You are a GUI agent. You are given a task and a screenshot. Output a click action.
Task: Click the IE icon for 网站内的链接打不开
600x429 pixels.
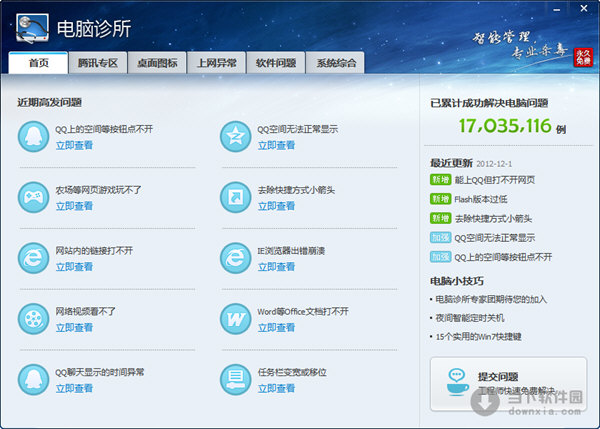[34, 258]
